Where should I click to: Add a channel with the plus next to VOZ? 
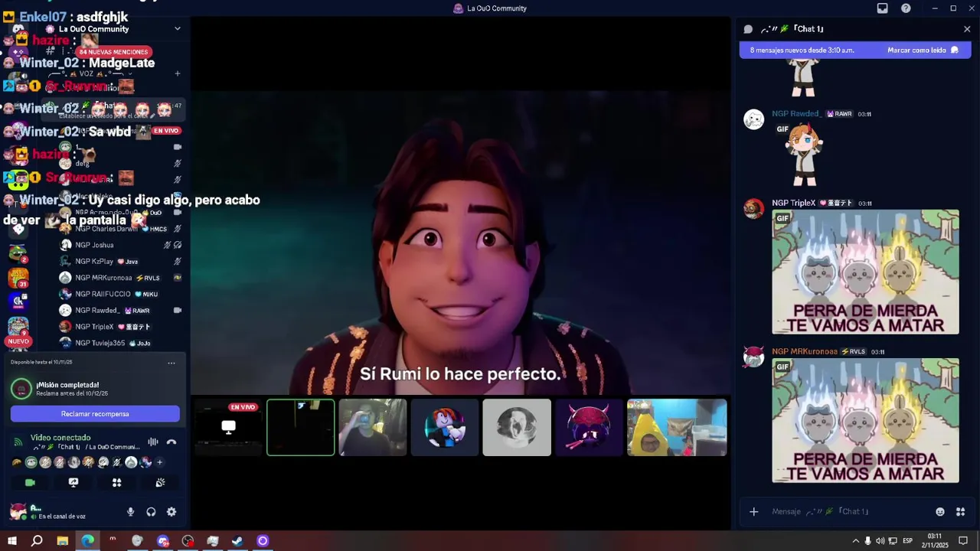tap(178, 74)
